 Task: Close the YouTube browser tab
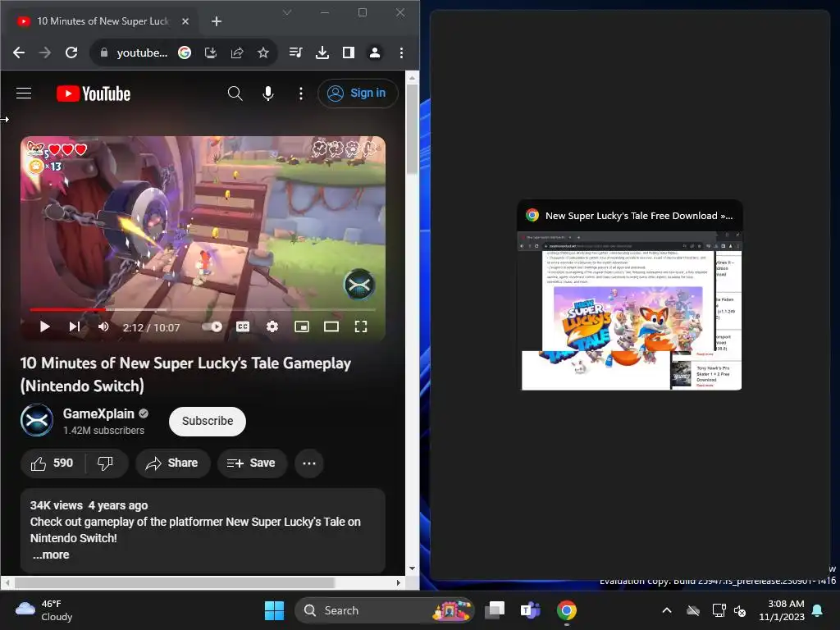pyautogui.click(x=185, y=21)
